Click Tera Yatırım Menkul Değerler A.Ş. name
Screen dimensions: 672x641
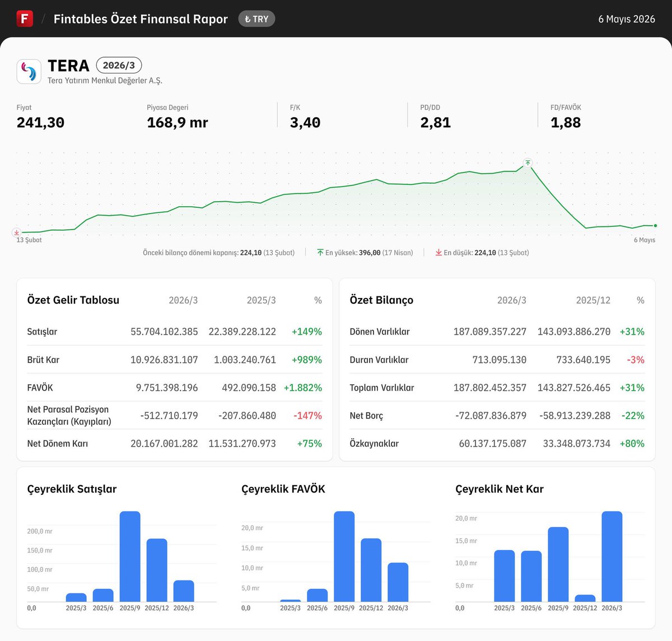(x=105, y=81)
